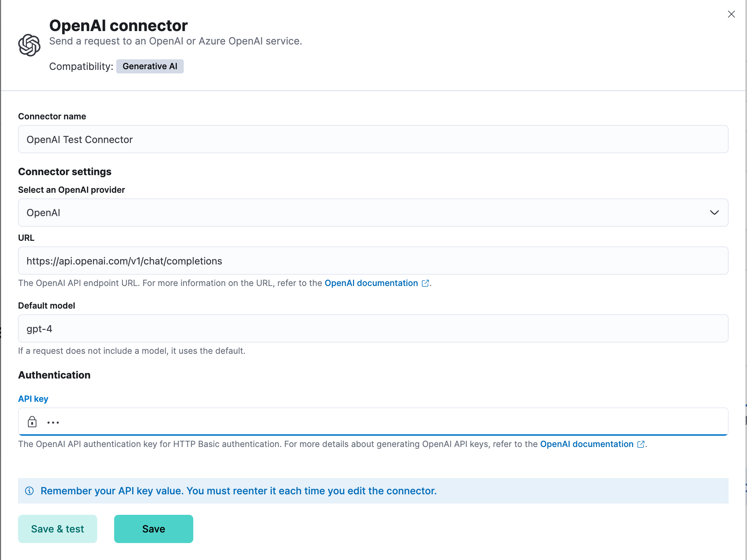Click the external link icon after OpenAI documentation
Image resolution: width=747 pixels, height=560 pixels.
[x=425, y=283]
